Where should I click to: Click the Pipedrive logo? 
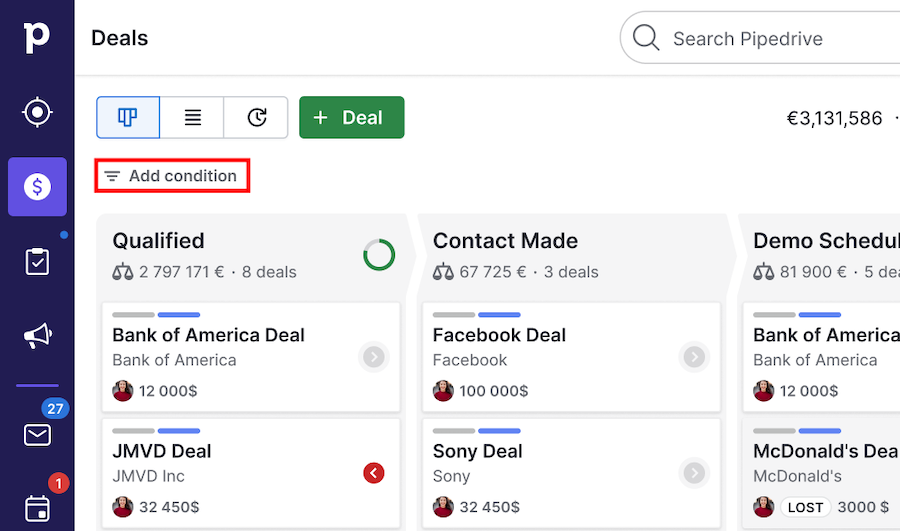pos(36,38)
